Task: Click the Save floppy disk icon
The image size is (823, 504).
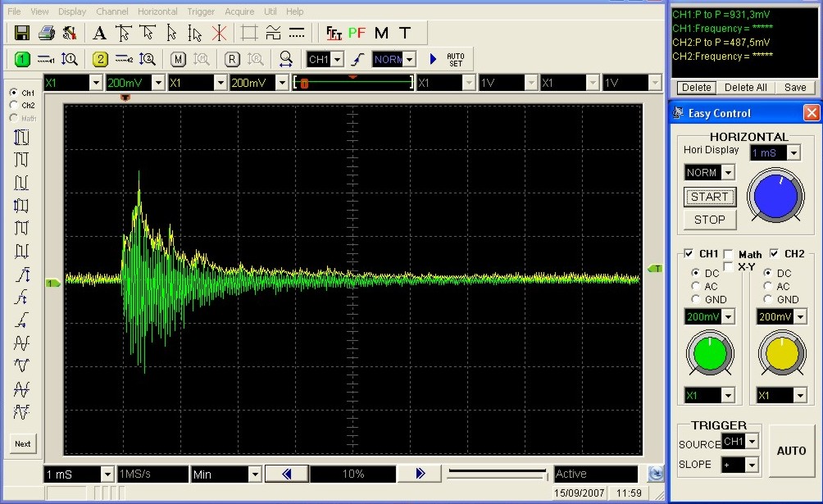Action: tap(21, 33)
